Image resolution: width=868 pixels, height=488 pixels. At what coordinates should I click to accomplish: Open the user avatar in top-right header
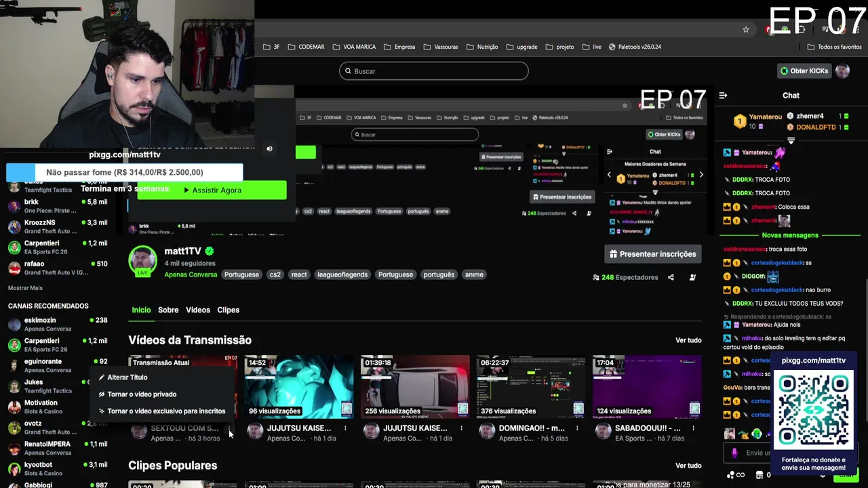tap(842, 70)
